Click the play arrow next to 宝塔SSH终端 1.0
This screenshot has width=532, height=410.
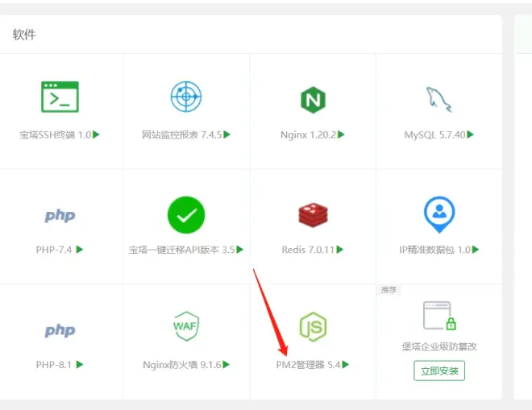click(x=96, y=135)
